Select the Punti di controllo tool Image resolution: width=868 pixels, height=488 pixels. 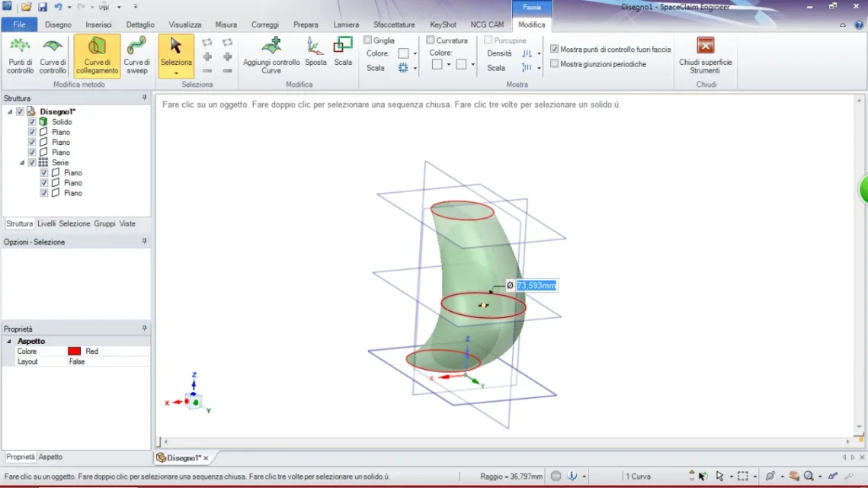pos(20,56)
